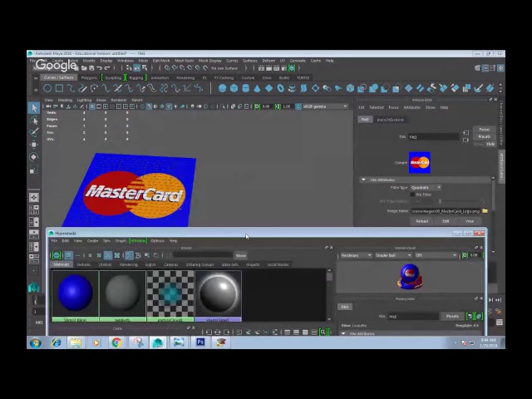Viewport: 532px width, 399px height.
Task: Open the Hardware renderer dropdown in Hypershade
Action: (x=356, y=255)
